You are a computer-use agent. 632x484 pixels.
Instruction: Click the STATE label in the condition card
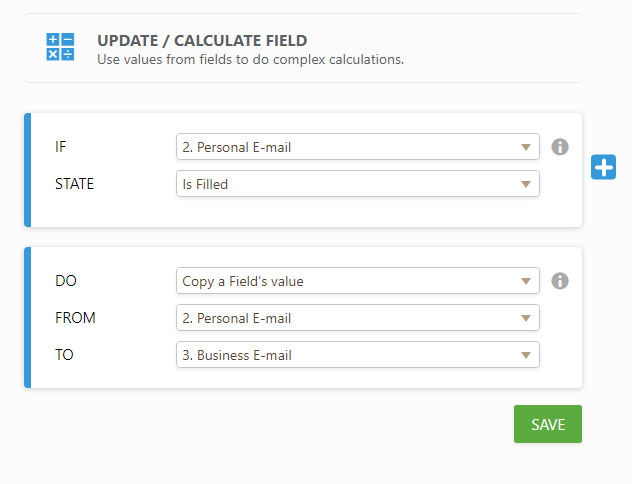73,184
